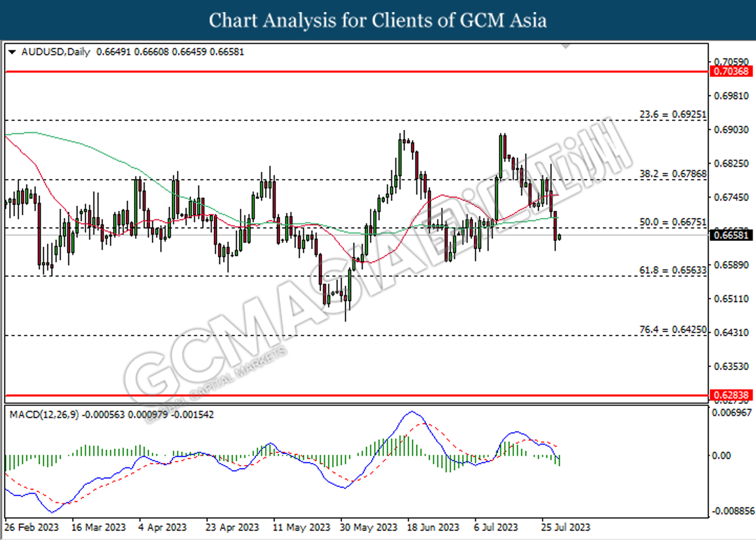
Task: Click the Fibonacci label 23.6 = 0.69251
Action: coord(673,114)
